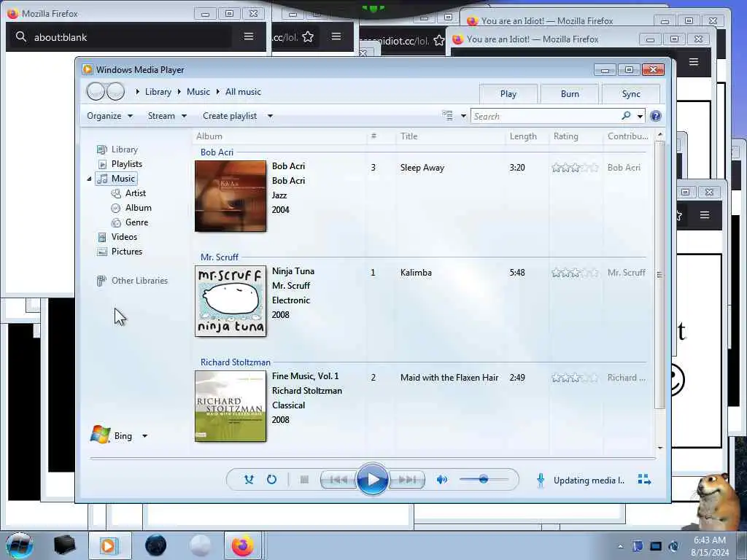Show hidden tray icons arrow
747x560 pixels.
[x=620, y=547]
